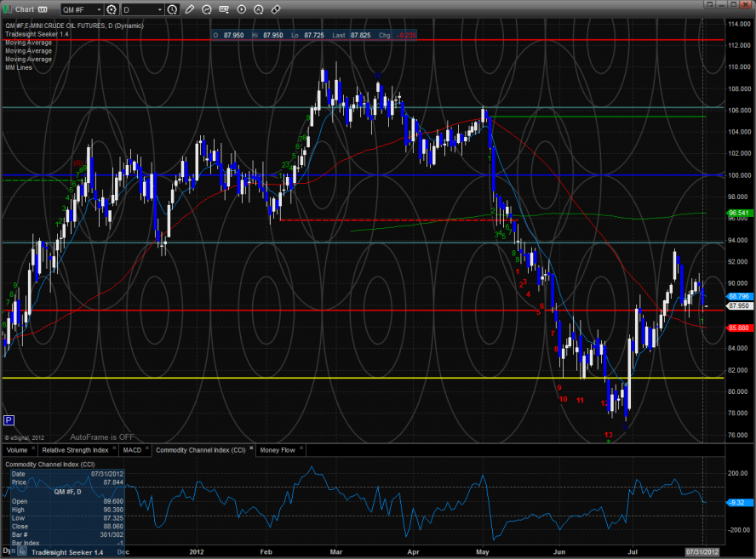Click the play button toolbar icon

point(242,9)
